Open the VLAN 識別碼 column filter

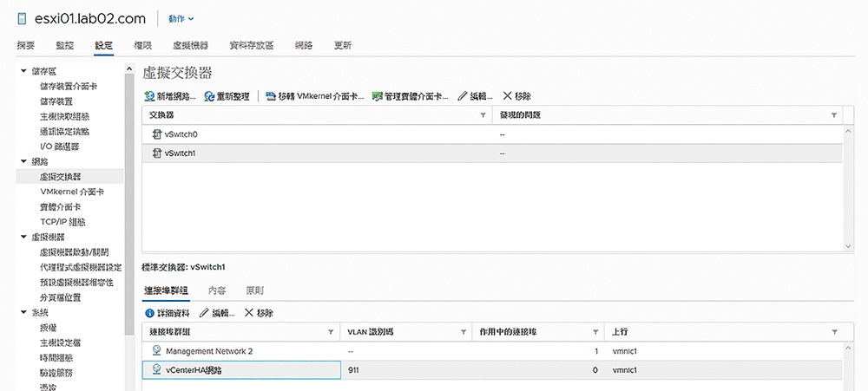pos(464,332)
